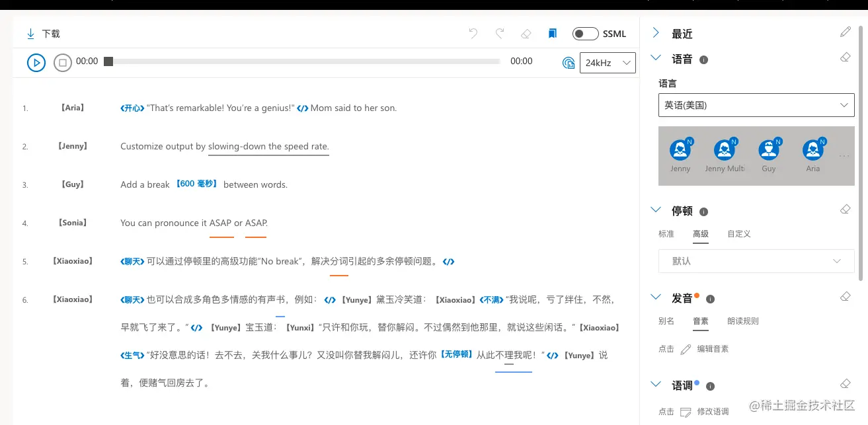Image resolution: width=868 pixels, height=425 pixels.
Task: Click the underlined "slowing-down the speed rate" text
Action: (x=268, y=146)
